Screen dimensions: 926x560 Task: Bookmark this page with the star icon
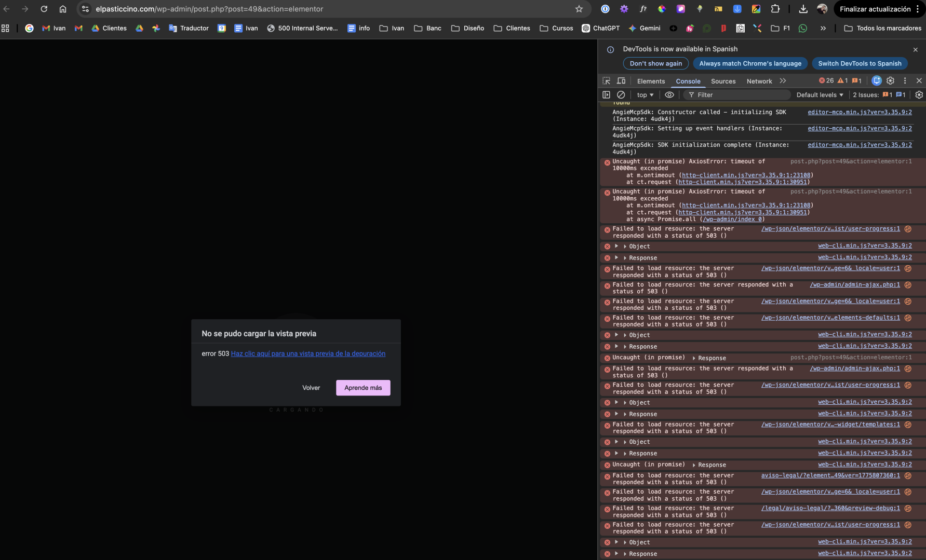[x=579, y=9]
